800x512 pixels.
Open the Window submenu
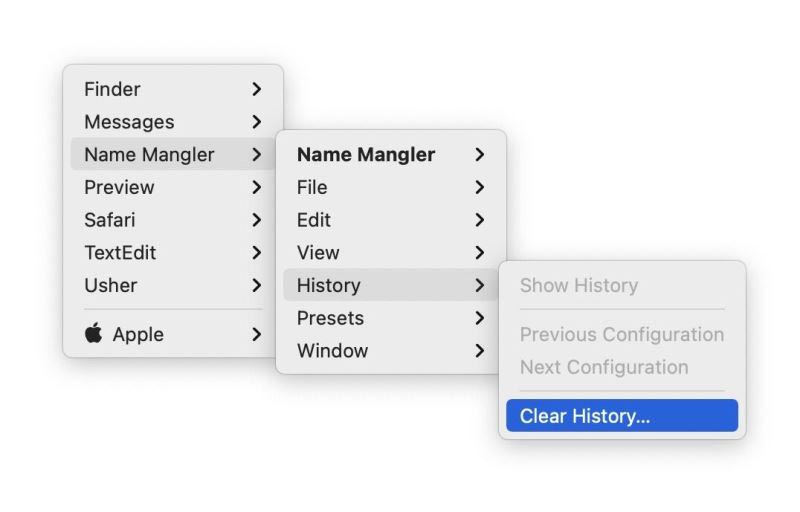click(391, 350)
